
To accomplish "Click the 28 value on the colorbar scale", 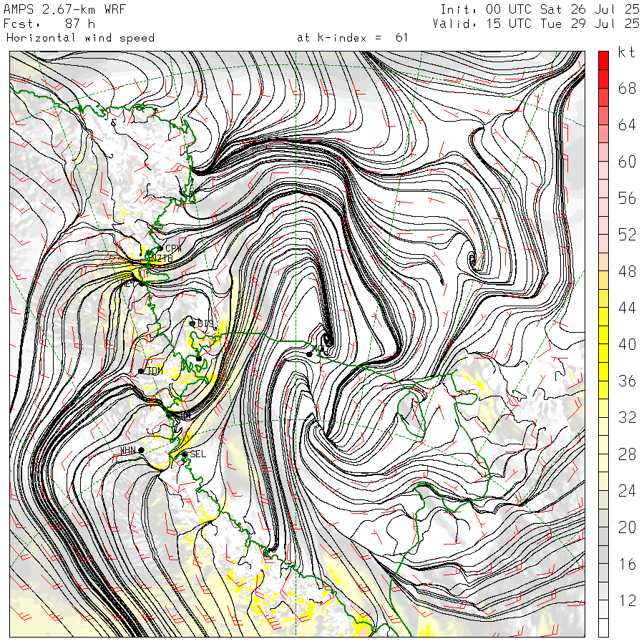I will click(x=627, y=454).
